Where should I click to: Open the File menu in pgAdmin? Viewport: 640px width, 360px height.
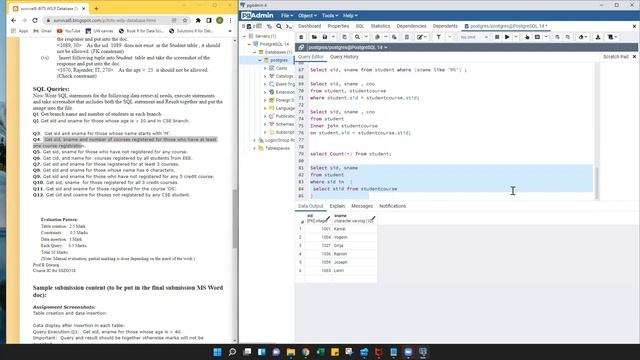pos(287,16)
